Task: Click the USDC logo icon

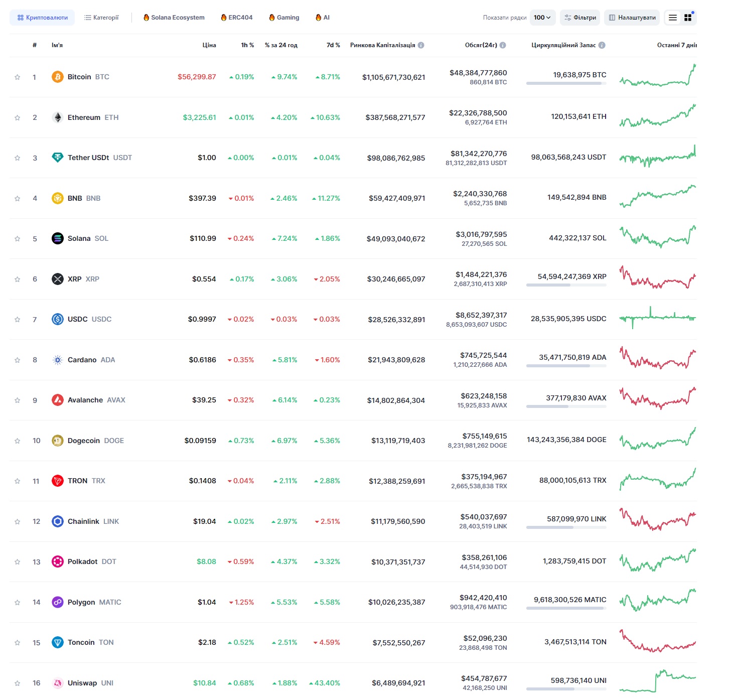Action: [x=58, y=319]
